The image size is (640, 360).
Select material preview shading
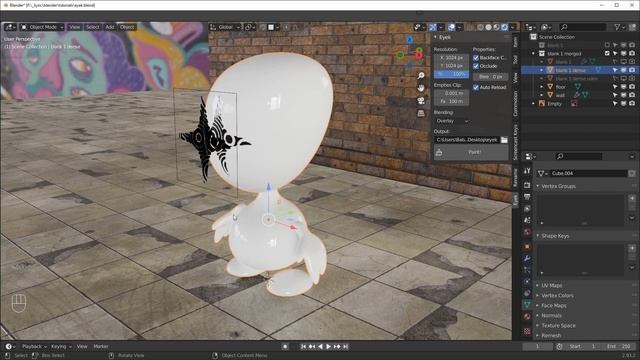click(496, 27)
